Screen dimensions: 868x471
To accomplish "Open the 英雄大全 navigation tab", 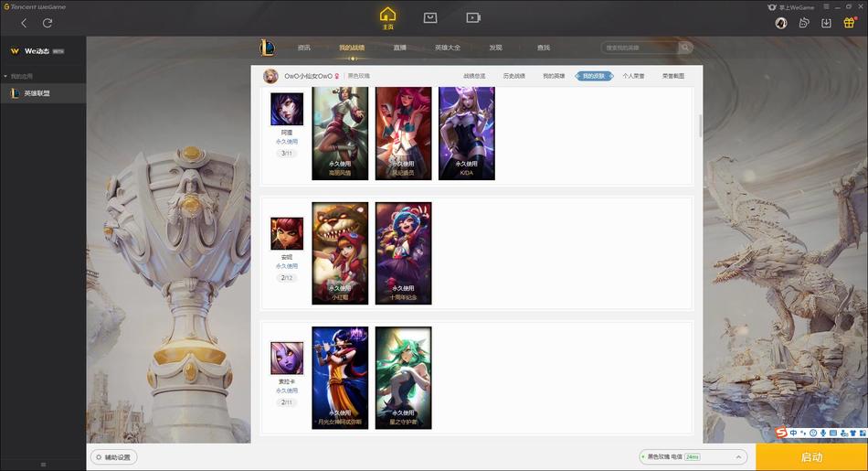I will [x=448, y=48].
